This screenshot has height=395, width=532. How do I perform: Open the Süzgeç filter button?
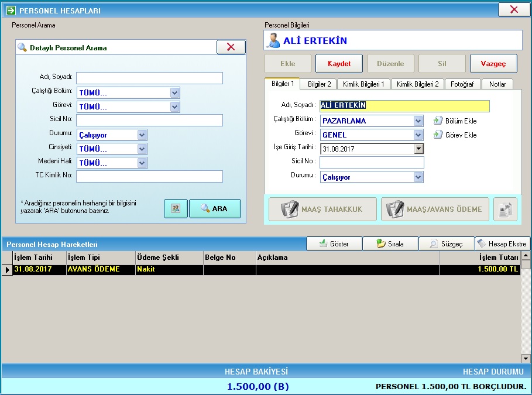point(447,243)
